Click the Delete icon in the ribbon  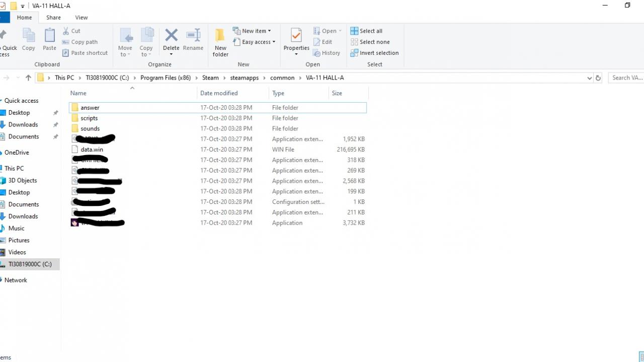(x=171, y=36)
